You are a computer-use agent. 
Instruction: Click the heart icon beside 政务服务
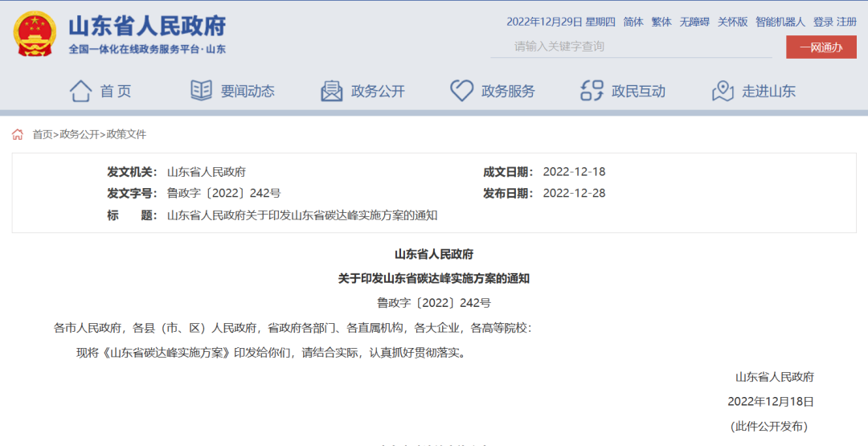(461, 91)
